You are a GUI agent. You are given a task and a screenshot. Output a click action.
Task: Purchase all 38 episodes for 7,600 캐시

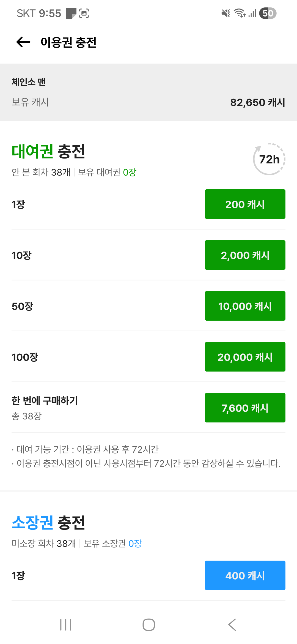click(245, 408)
